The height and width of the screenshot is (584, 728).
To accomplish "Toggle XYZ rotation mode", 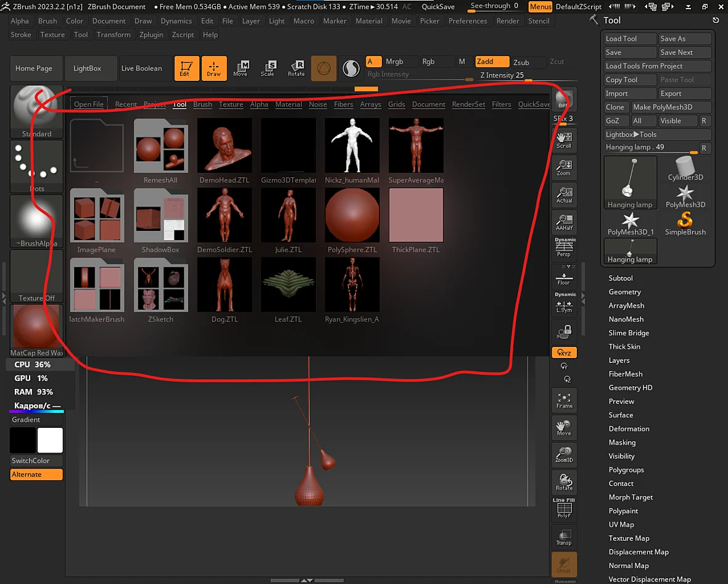I will tap(564, 352).
